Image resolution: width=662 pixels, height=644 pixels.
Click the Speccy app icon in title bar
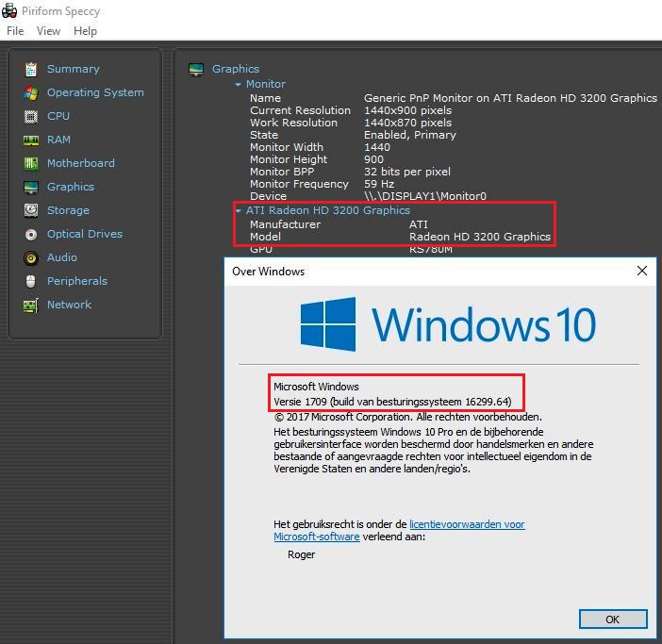pyautogui.click(x=9, y=10)
